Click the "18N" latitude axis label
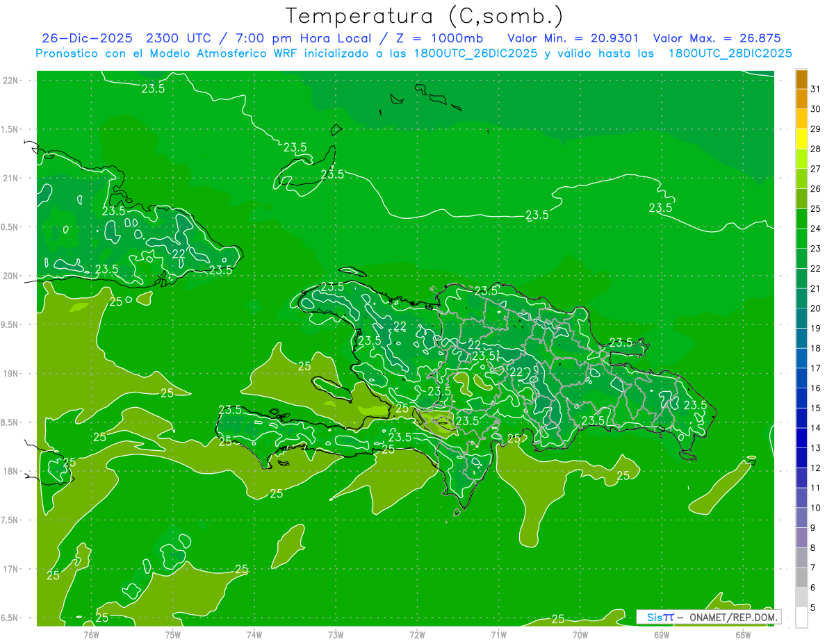Screen dimensions: 834x644 [10, 471]
